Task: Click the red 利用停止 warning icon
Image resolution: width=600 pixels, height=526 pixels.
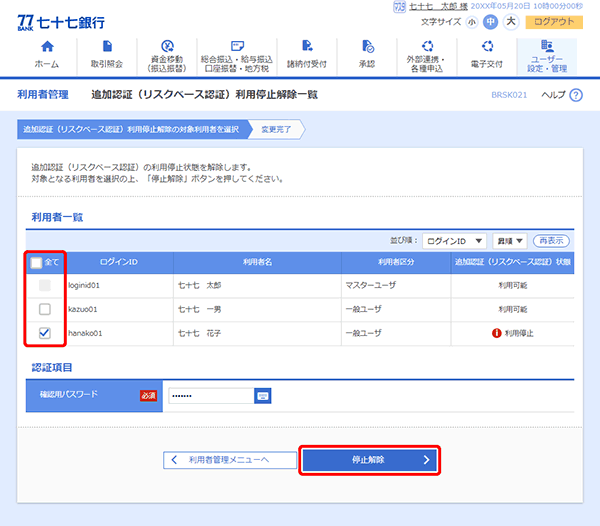Action: 497,333
